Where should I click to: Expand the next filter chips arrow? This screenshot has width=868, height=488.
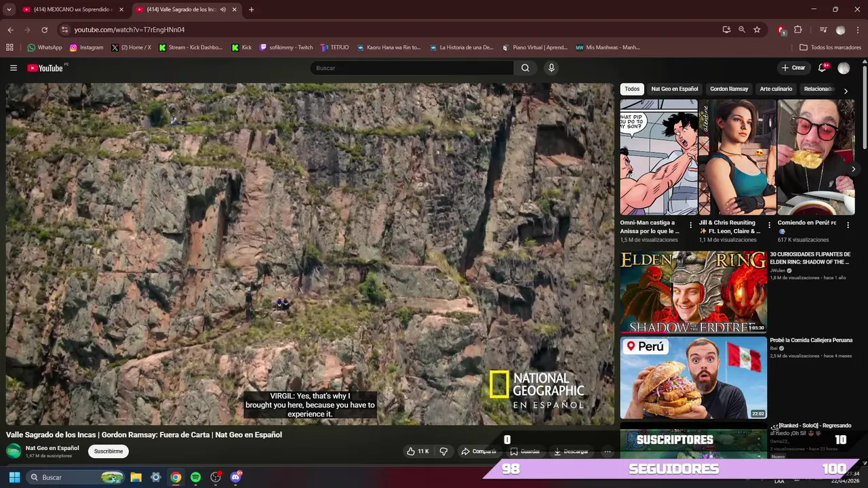click(x=846, y=91)
